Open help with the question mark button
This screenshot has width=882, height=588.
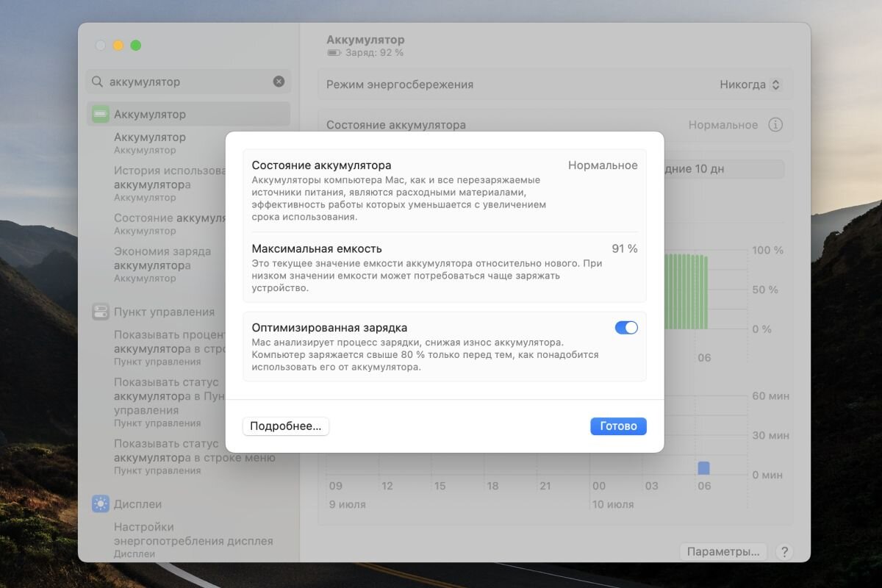click(x=784, y=551)
